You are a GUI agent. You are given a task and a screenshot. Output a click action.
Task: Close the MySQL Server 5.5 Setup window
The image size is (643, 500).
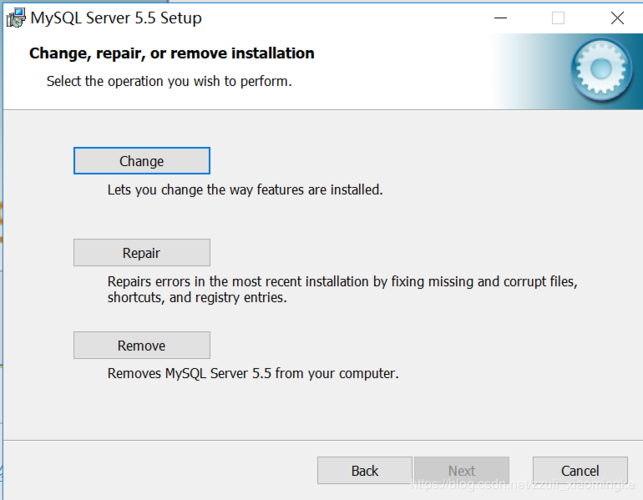pyautogui.click(x=617, y=18)
